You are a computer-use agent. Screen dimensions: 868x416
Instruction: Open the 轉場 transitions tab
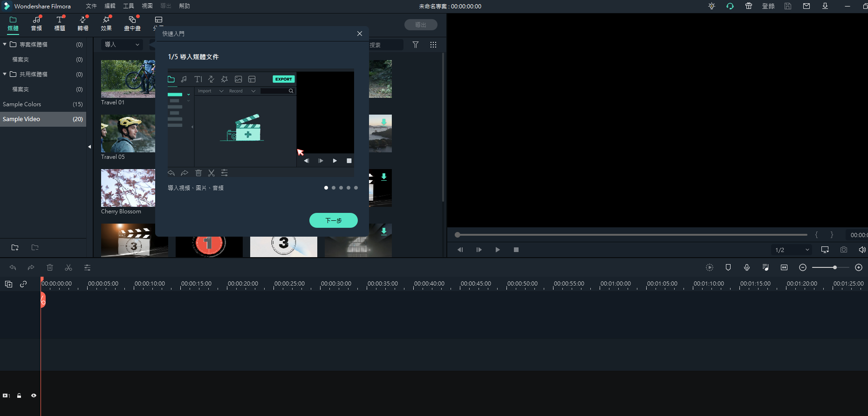pyautogui.click(x=83, y=23)
